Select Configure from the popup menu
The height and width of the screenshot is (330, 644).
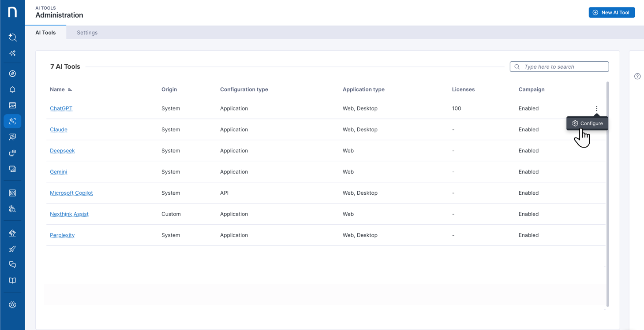(x=587, y=123)
